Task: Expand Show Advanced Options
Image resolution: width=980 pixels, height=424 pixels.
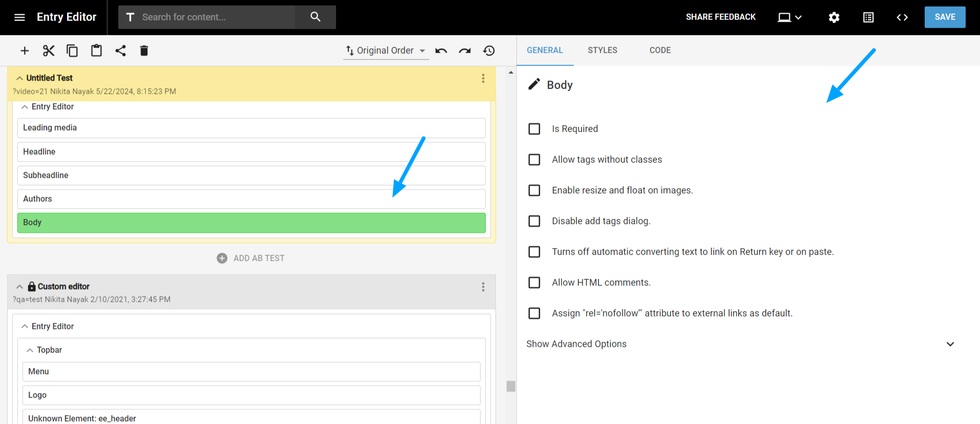Action: pos(740,344)
